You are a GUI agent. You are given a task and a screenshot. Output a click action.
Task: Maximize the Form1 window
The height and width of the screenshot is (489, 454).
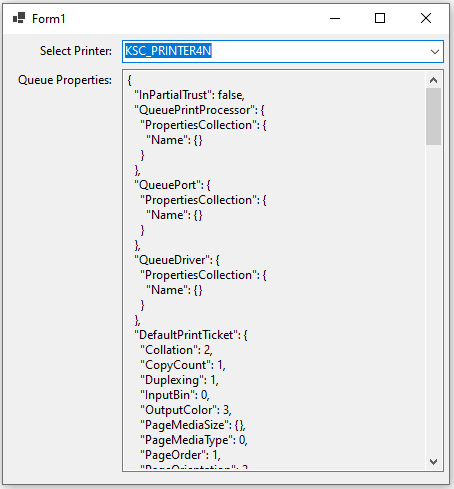tap(380, 18)
